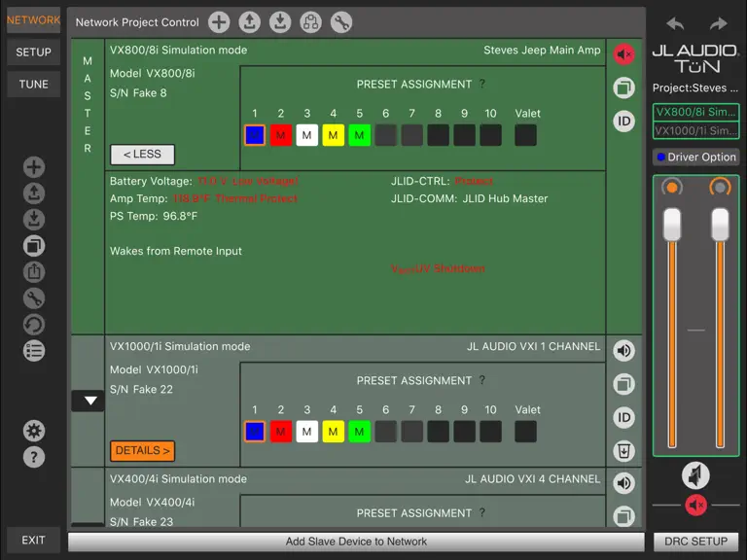
Task: Open the TUNE tab
Action: tap(33, 85)
